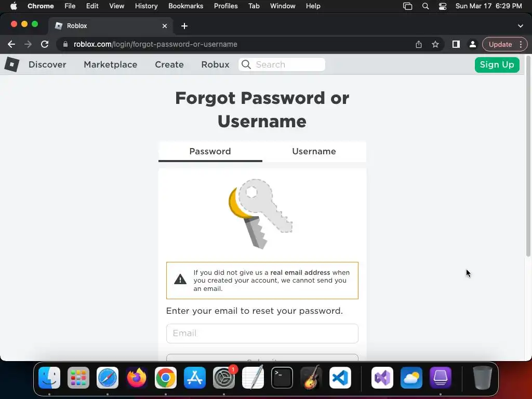Open the File menu
This screenshot has height=399, width=532.
click(70, 6)
